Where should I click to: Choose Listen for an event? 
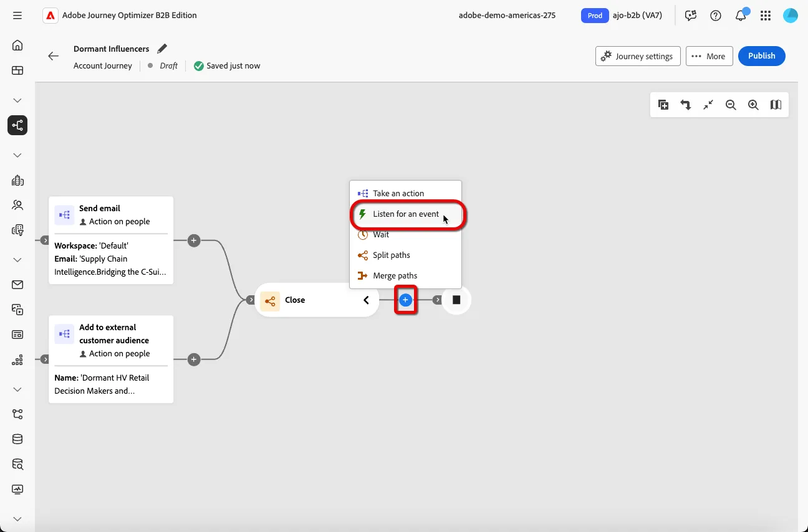pos(405,214)
